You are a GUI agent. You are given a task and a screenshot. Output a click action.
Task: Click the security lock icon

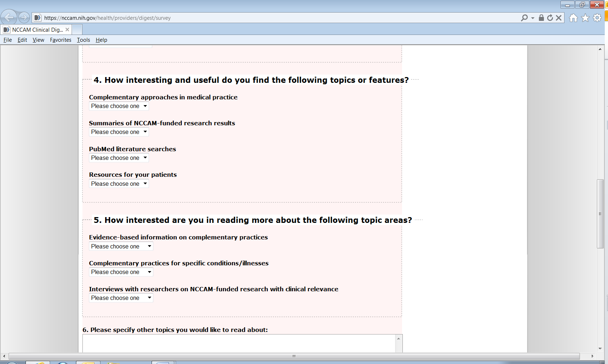pos(541,18)
